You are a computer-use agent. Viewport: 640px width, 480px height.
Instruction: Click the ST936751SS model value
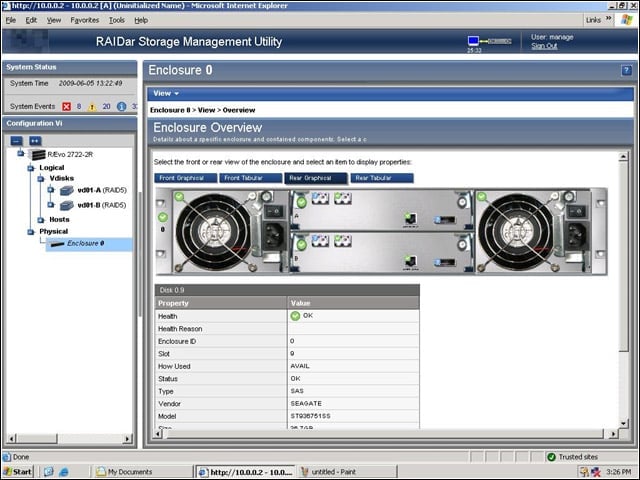(311, 416)
